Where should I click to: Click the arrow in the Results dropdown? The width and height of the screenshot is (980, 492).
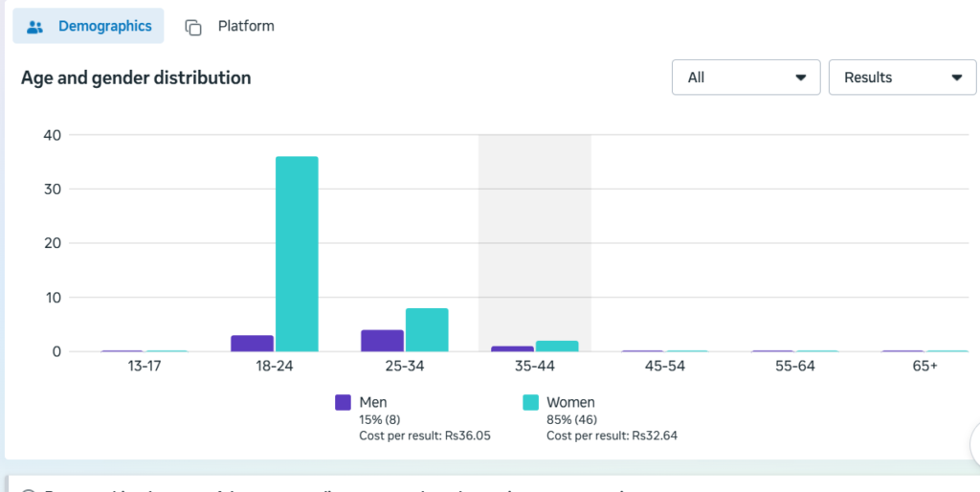click(x=956, y=78)
